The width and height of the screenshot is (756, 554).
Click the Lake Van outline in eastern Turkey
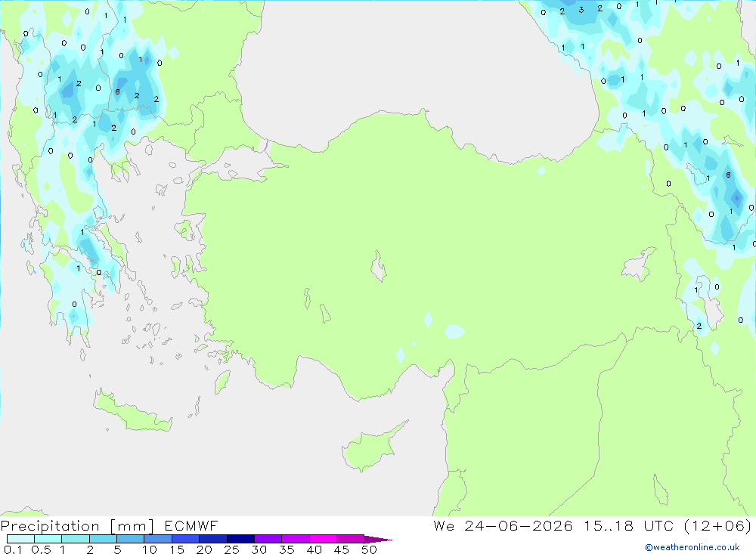point(638,265)
